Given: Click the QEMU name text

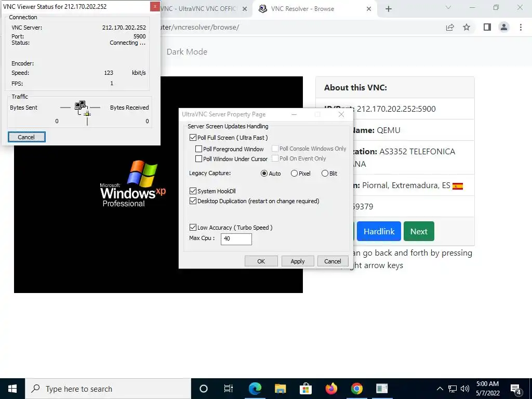Looking at the screenshot, I should (389, 130).
